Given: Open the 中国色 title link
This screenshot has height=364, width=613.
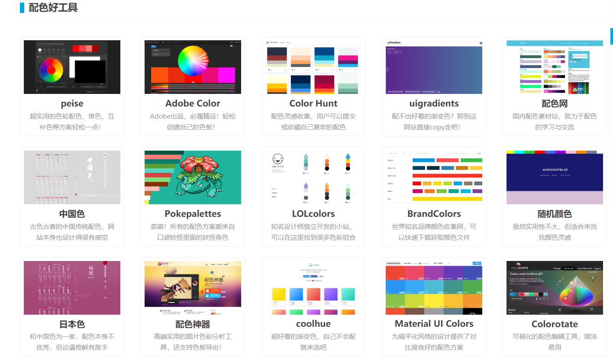Looking at the screenshot, I should [x=72, y=214].
